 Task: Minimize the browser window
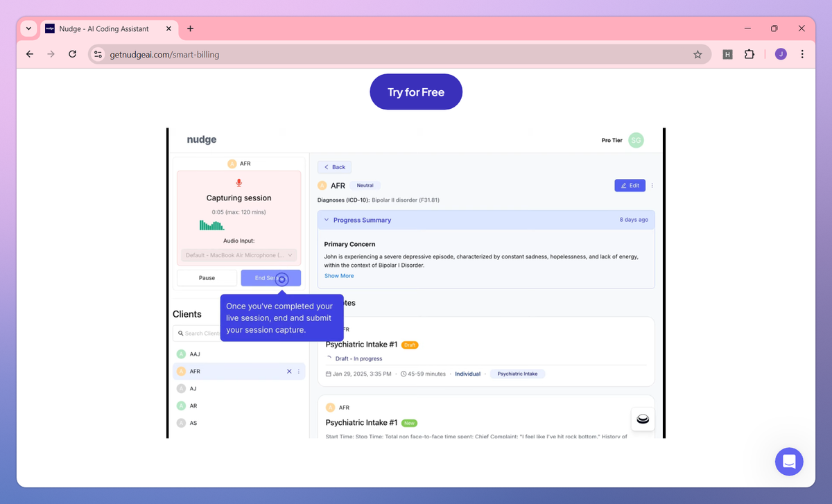tap(747, 28)
